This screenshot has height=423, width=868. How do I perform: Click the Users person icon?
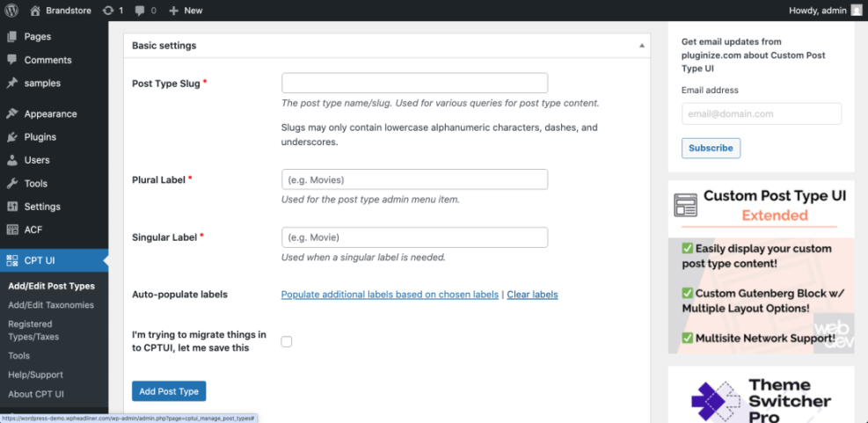pyautogui.click(x=11, y=160)
